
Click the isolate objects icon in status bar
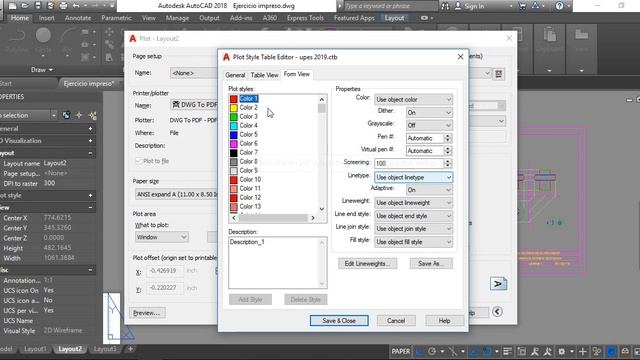pos(597,351)
